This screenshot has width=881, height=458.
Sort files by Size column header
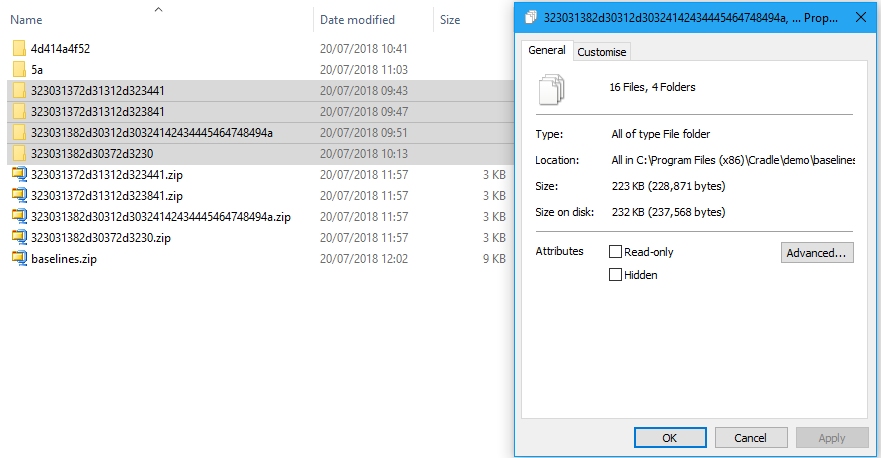pyautogui.click(x=450, y=20)
